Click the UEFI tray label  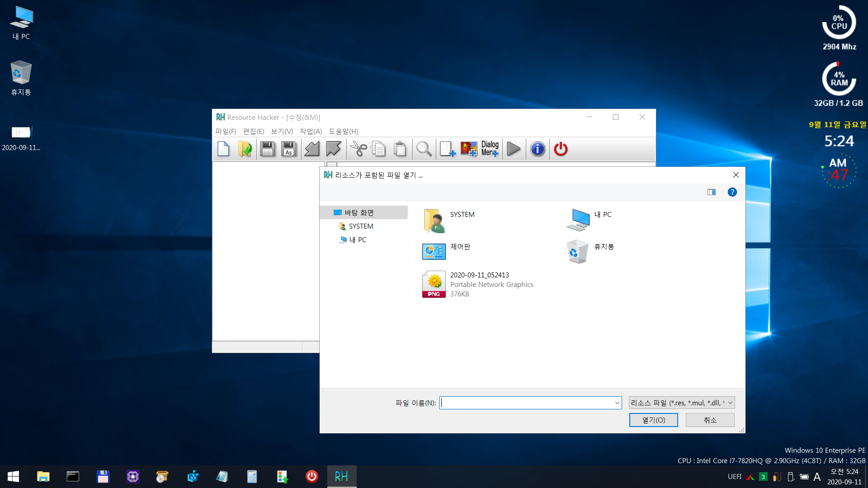735,476
